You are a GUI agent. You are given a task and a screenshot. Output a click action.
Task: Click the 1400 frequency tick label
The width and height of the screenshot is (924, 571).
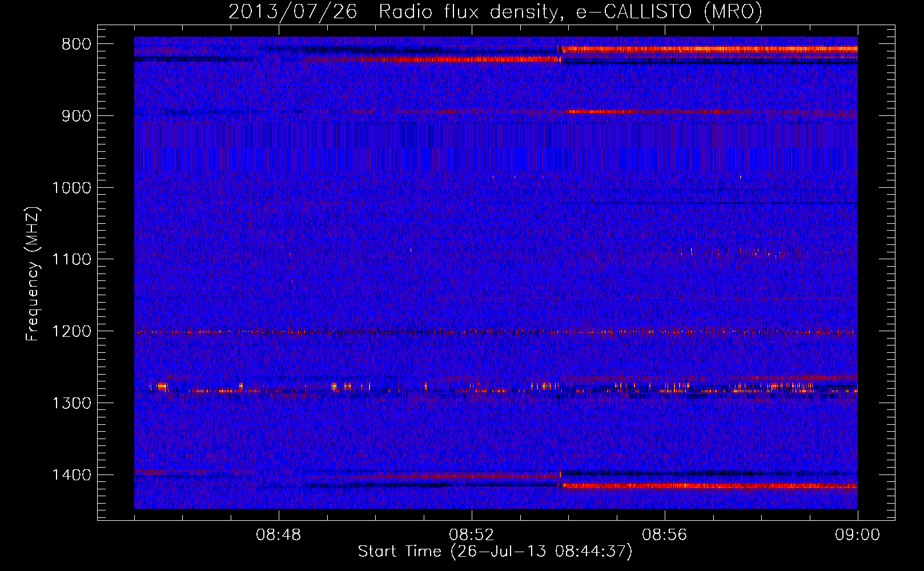point(71,475)
